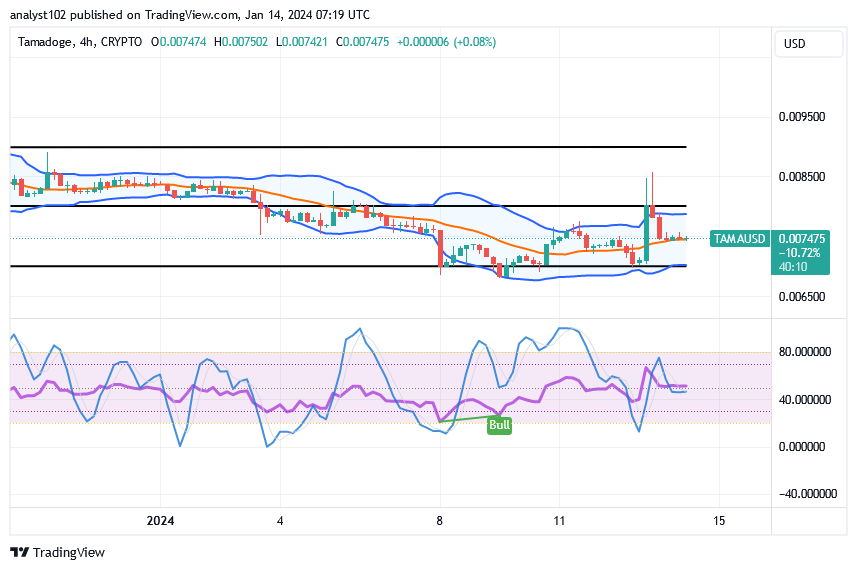Click the 15 date marker on time axis
Viewport: 857px width, 570px height.
[719, 521]
